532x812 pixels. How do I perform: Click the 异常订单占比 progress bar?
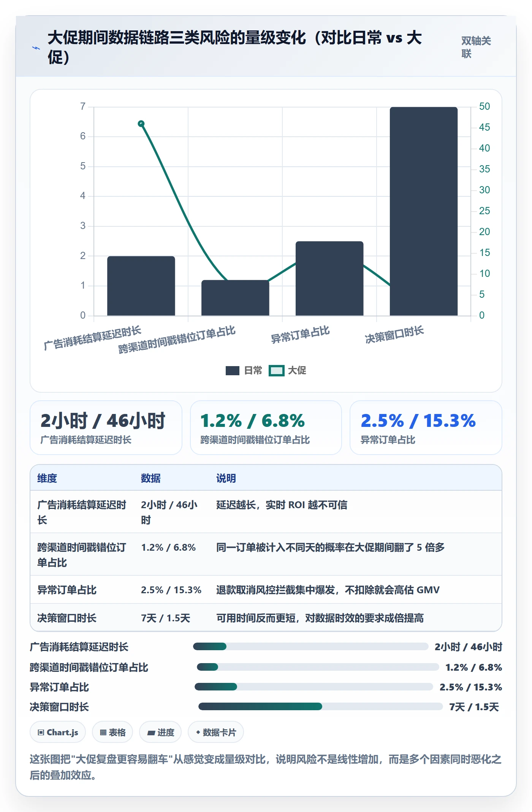(314, 687)
